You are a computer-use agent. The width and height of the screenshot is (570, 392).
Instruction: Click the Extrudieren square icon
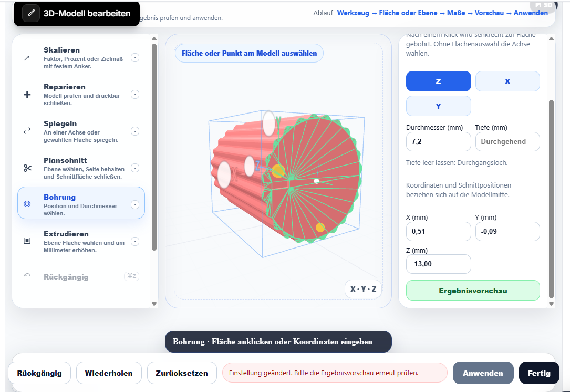tap(27, 241)
